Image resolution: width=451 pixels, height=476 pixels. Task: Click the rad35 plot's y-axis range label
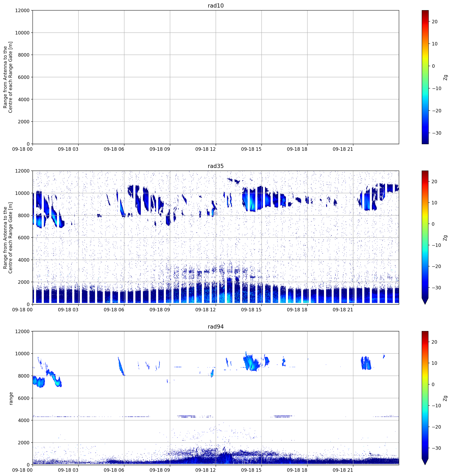click(8, 238)
